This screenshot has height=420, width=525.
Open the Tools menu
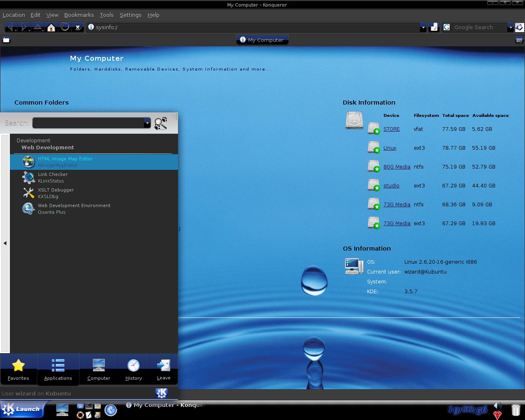click(x=107, y=15)
